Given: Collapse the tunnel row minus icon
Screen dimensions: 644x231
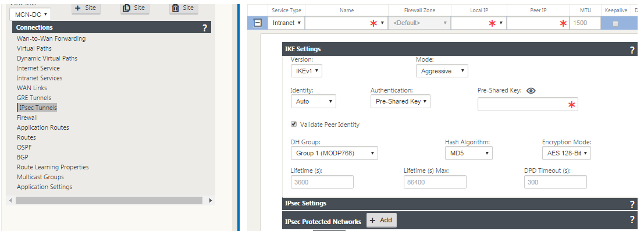Looking at the screenshot, I should (257, 23).
